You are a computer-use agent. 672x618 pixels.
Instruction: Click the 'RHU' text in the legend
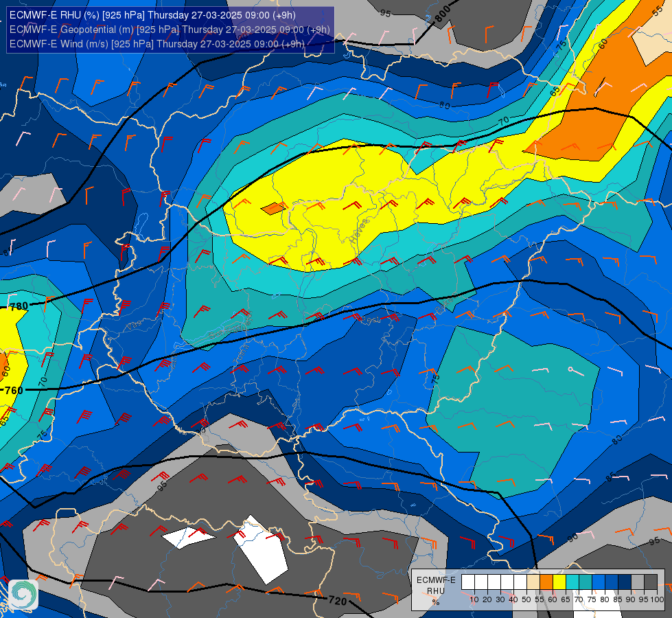pos(436,591)
